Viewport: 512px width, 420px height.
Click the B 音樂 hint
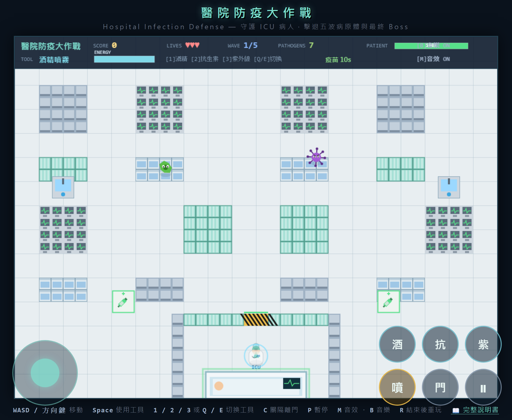[x=380, y=410]
